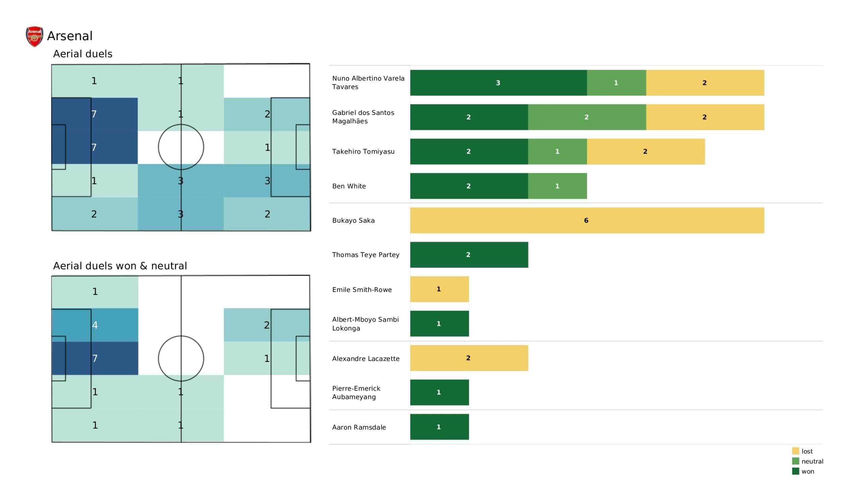Click the Arsenal club crest logo
Image resolution: width=859 pixels, height=504 pixels.
coord(35,36)
